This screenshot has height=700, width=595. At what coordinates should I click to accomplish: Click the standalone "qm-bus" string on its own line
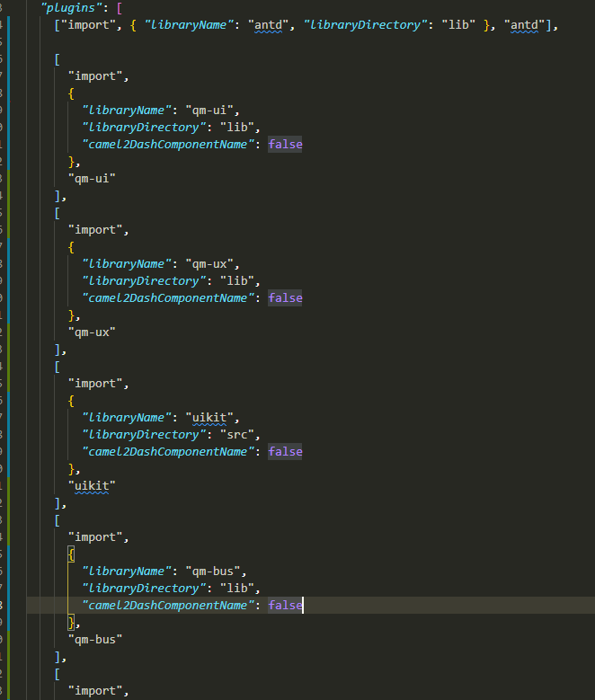click(95, 639)
